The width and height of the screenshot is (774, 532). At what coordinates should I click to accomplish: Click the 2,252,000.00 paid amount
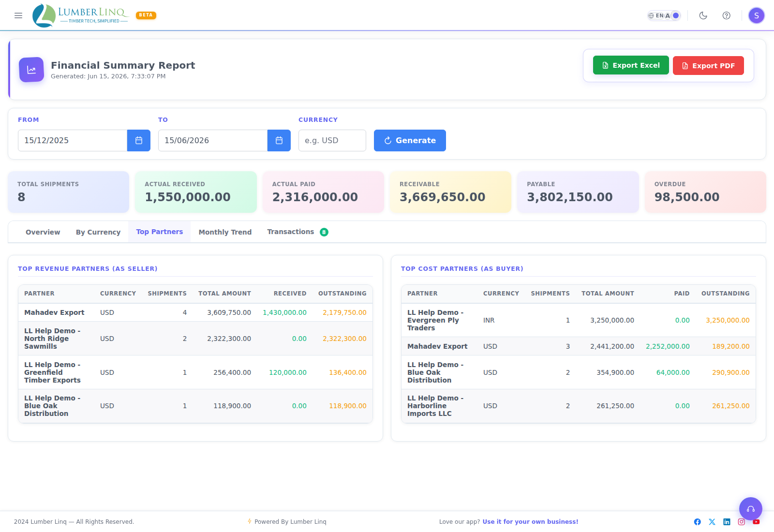[668, 346]
